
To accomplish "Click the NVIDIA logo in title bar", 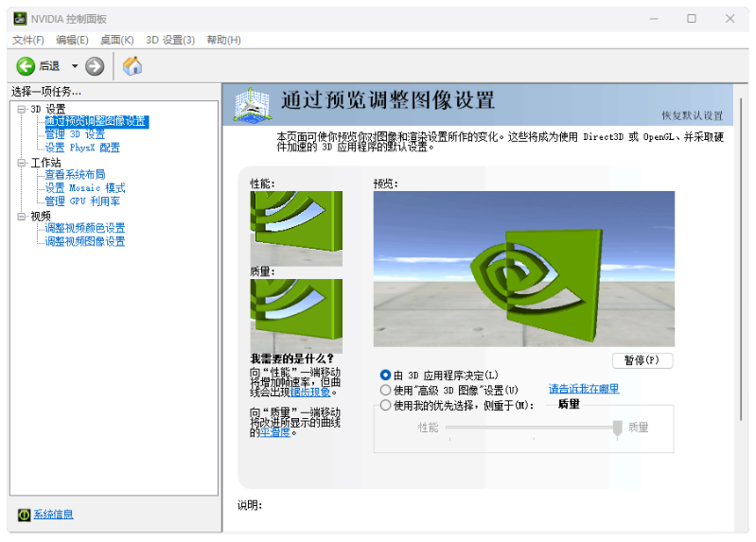I will point(19,18).
